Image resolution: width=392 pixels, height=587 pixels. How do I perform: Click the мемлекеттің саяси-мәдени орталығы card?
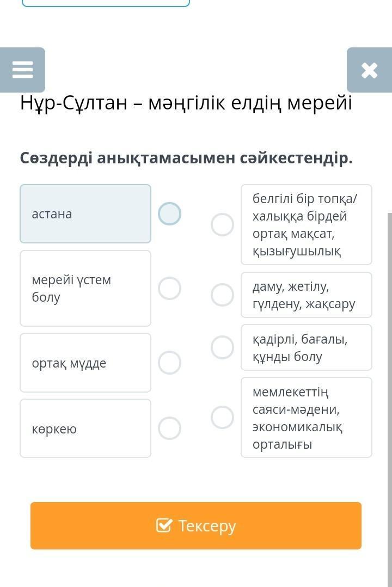pyautogui.click(x=307, y=418)
